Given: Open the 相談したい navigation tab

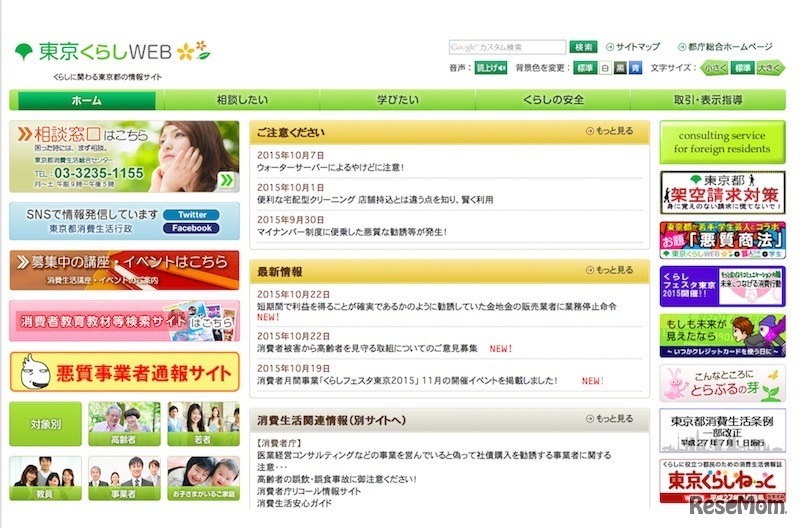Looking at the screenshot, I should pyautogui.click(x=242, y=100).
